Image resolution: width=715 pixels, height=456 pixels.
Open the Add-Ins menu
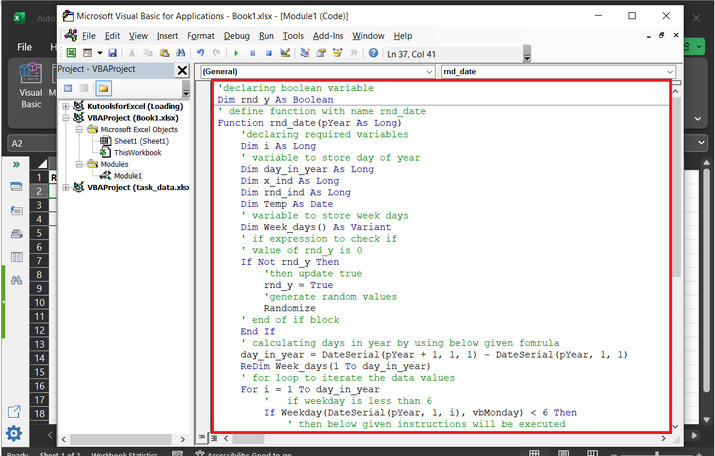click(328, 36)
